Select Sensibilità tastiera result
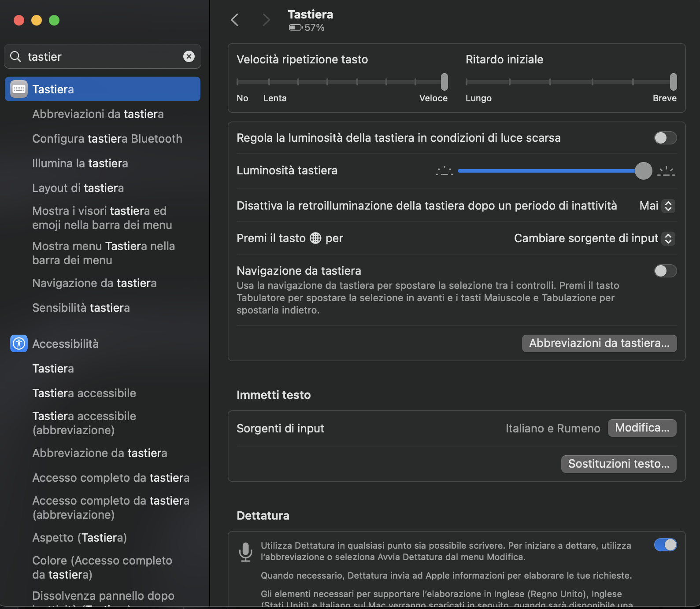The width and height of the screenshot is (700, 609). pos(81,308)
